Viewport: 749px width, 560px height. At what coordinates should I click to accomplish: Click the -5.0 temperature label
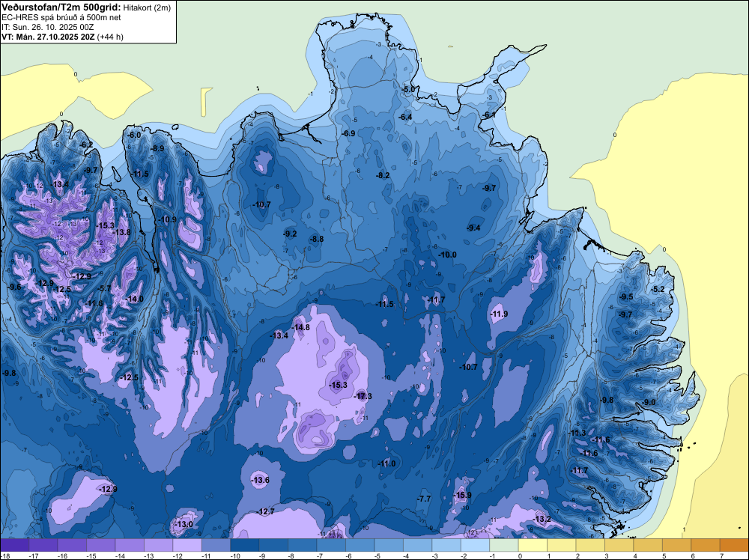point(408,89)
